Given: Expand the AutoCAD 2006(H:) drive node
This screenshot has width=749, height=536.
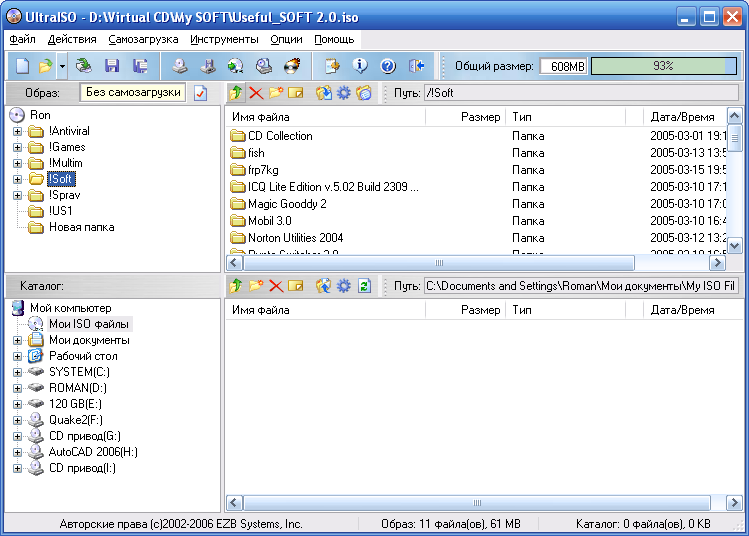Looking at the screenshot, I should click(x=17, y=452).
